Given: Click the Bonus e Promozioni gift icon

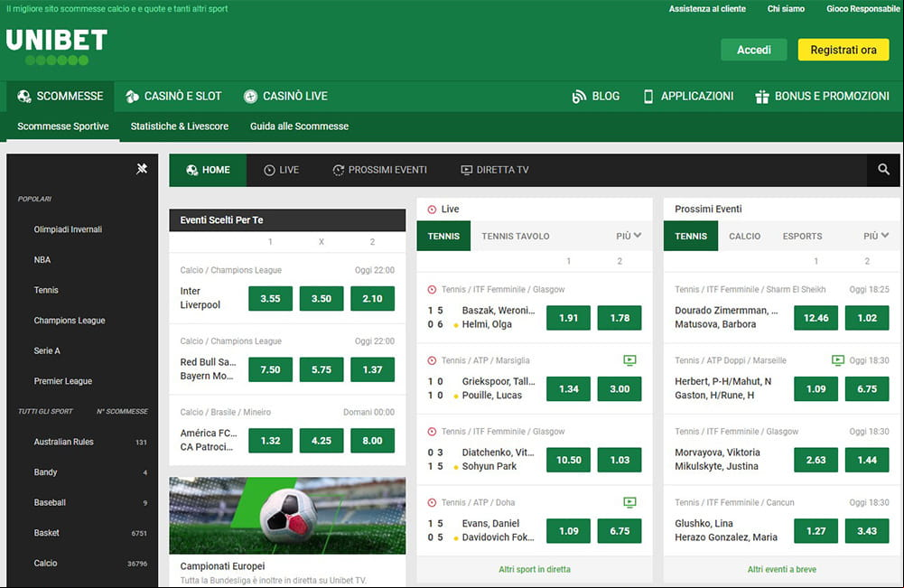Looking at the screenshot, I should pos(762,97).
